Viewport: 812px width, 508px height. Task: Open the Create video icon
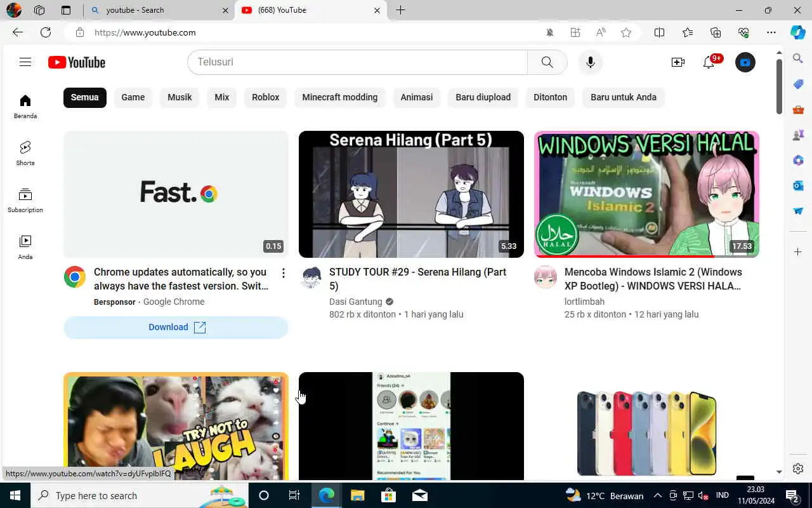(x=678, y=62)
